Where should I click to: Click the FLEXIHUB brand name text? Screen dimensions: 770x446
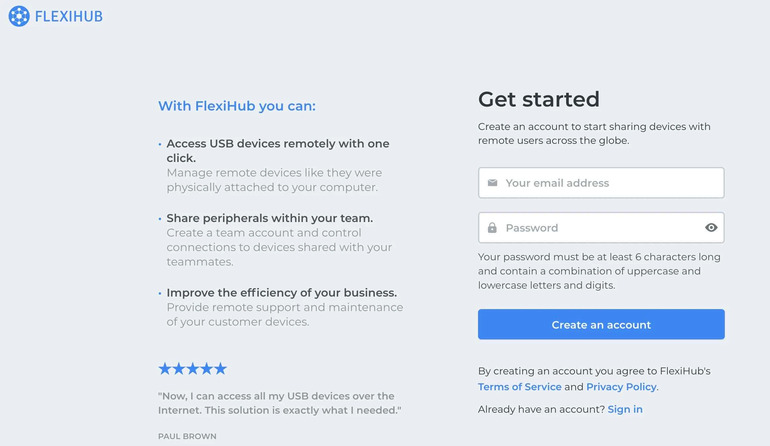pyautogui.click(x=68, y=17)
